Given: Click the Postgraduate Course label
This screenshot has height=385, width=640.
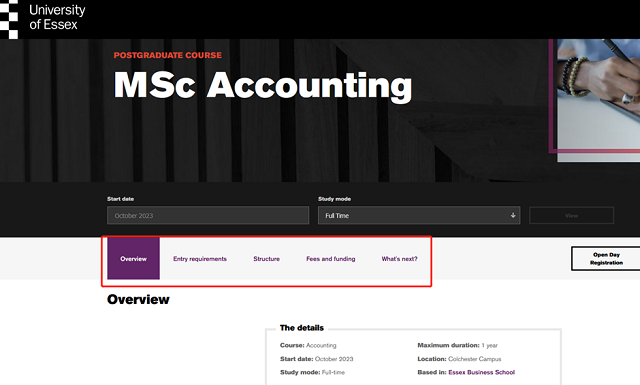Looking at the screenshot, I should point(168,55).
